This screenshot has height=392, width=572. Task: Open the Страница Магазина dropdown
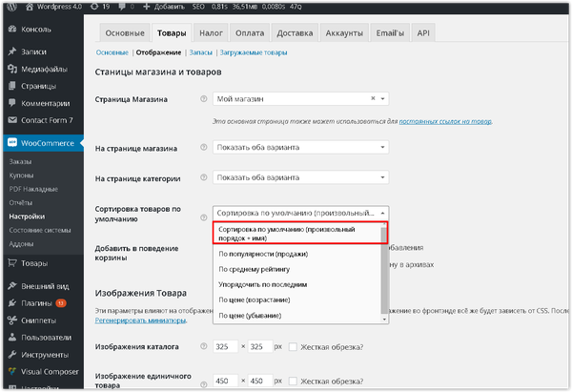300,99
